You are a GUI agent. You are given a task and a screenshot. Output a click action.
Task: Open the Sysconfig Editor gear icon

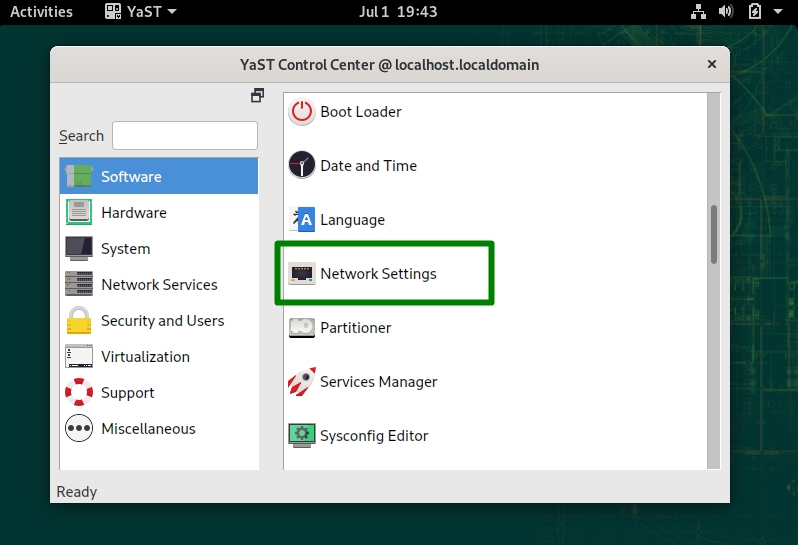[x=302, y=436]
